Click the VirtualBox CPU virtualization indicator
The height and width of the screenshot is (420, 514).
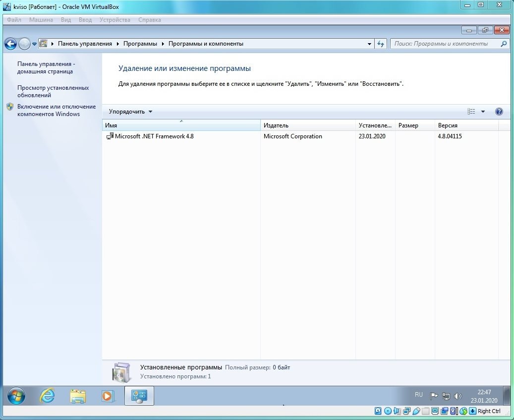454,411
